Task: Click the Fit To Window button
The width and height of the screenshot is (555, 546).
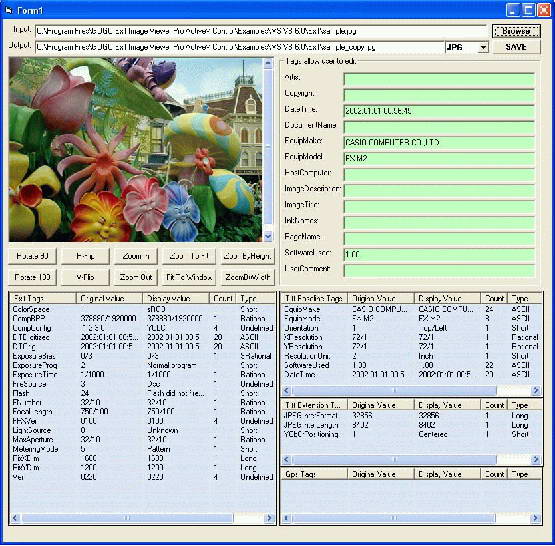Action: [x=189, y=277]
